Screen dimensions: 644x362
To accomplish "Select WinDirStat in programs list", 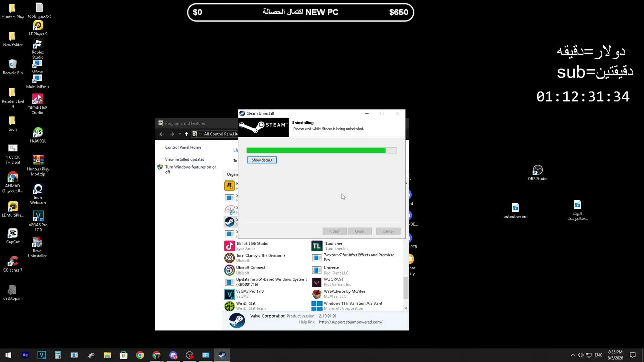I will pyautogui.click(x=265, y=306).
